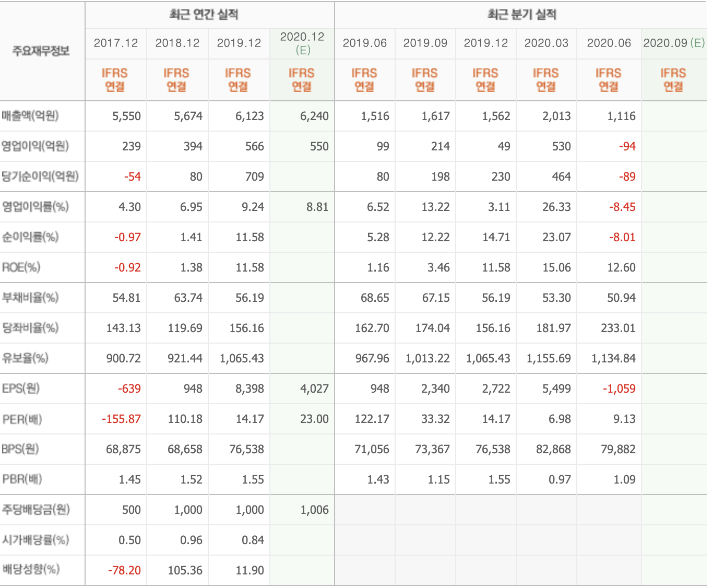Select the 시가배당률(%) row label
The height and width of the screenshot is (588, 713).
click(x=35, y=540)
